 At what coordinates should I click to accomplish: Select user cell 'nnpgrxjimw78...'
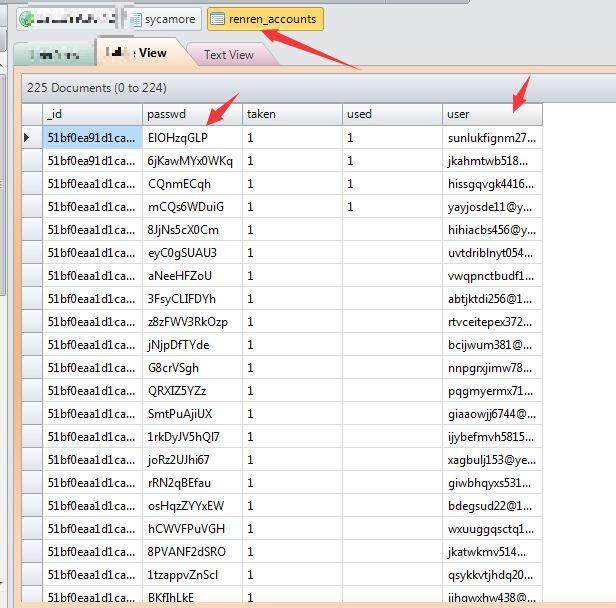pyautogui.click(x=492, y=368)
